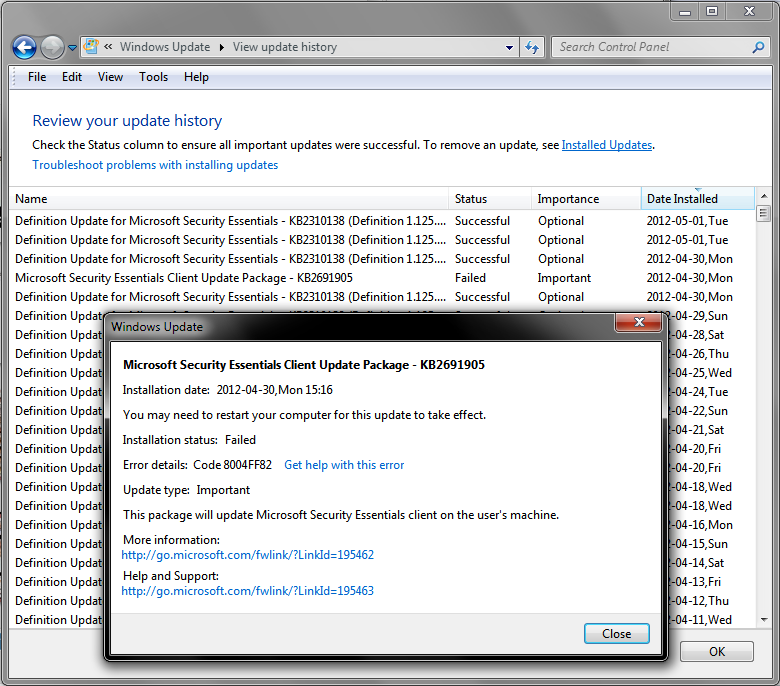Click Get help with this error

(x=344, y=465)
